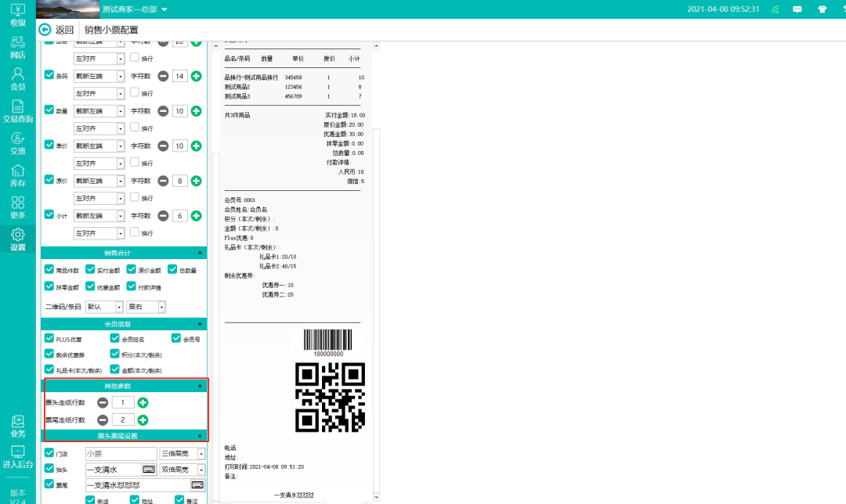Increase 票头走纸行数 with the plus icon
This screenshot has height=504, width=846.
[x=143, y=403]
